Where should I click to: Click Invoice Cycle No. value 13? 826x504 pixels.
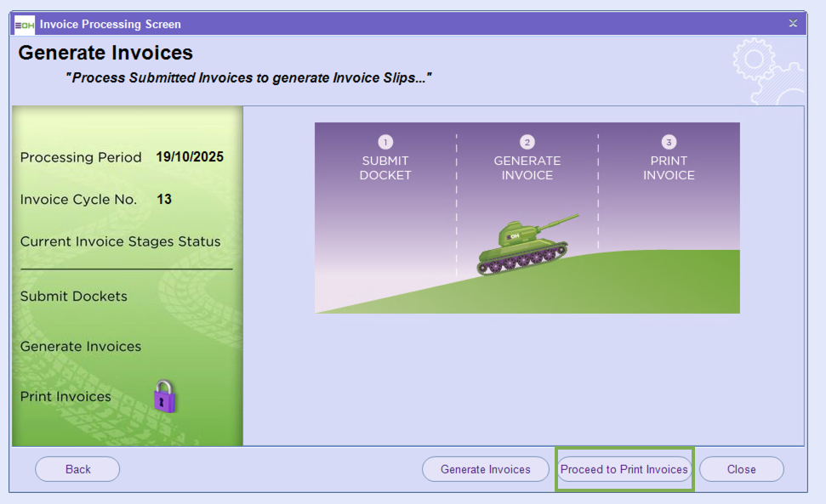pyautogui.click(x=164, y=200)
